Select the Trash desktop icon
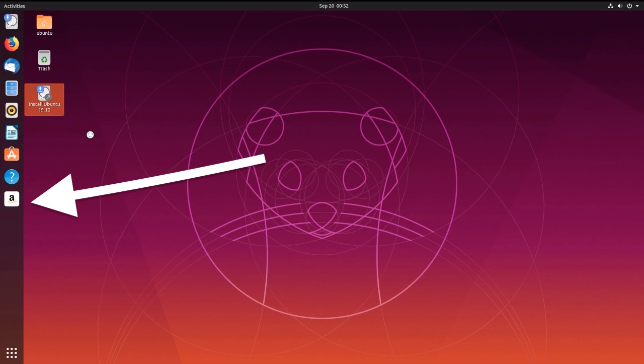Image resolution: width=644 pixels, height=364 pixels. pos(44,60)
